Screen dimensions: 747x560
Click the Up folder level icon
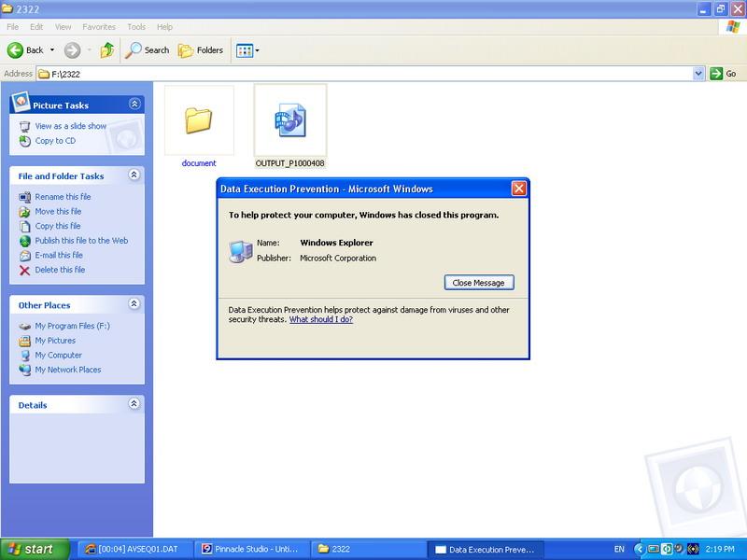106,50
